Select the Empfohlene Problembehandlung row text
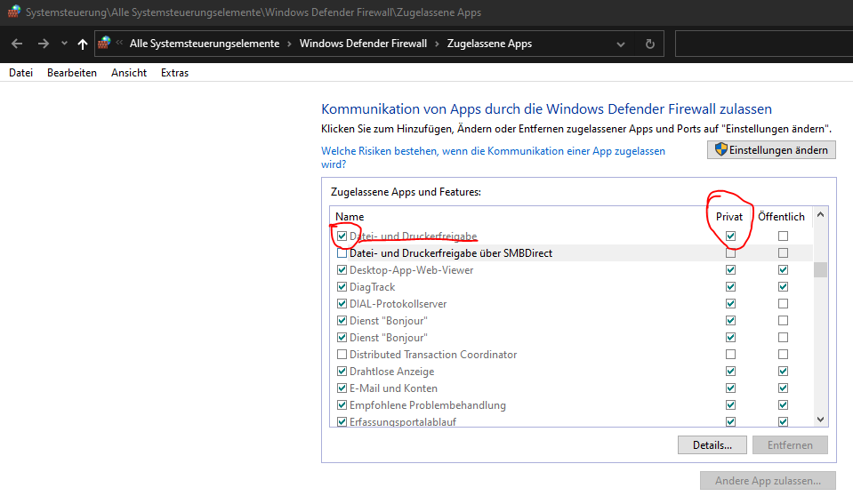 click(428, 405)
